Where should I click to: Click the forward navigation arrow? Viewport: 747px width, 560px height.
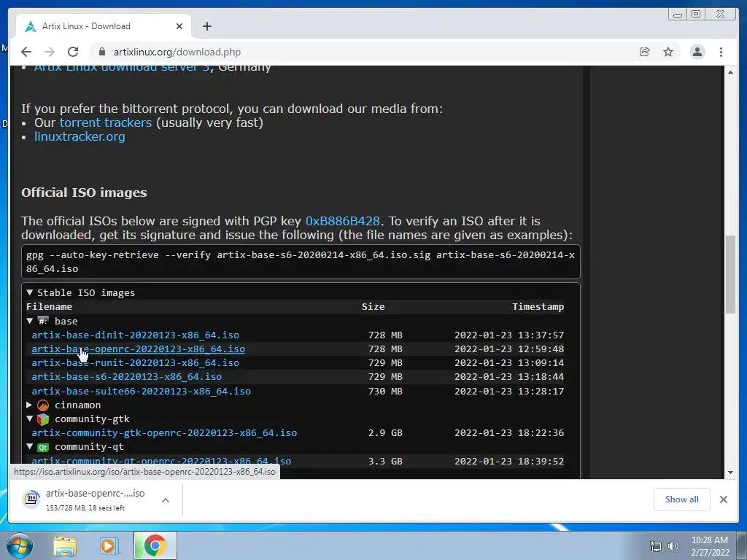click(50, 52)
